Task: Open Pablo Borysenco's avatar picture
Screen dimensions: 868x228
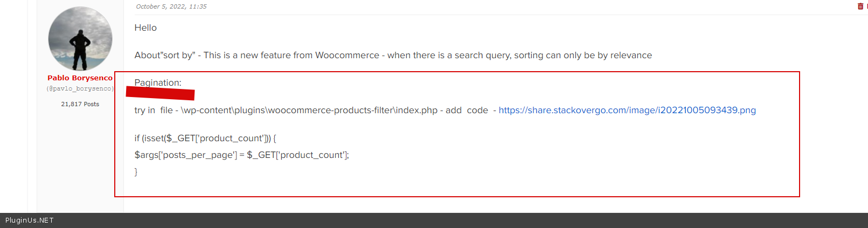Action: coord(80,39)
